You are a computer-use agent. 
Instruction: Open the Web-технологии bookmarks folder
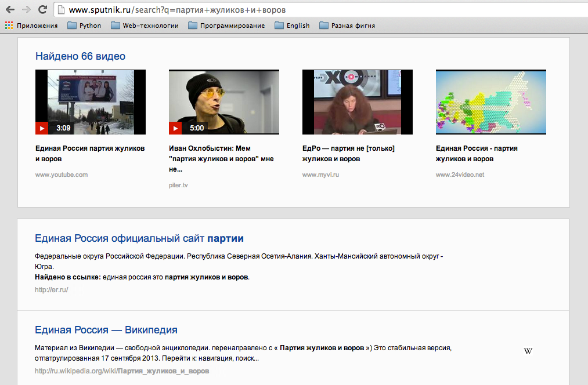(145, 26)
